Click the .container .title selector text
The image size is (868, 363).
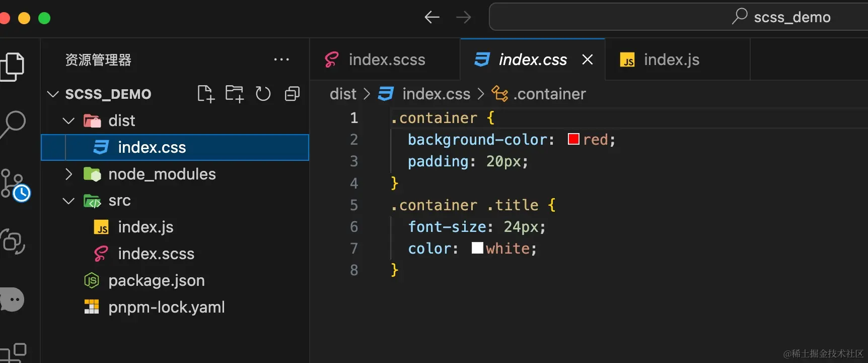click(x=465, y=205)
